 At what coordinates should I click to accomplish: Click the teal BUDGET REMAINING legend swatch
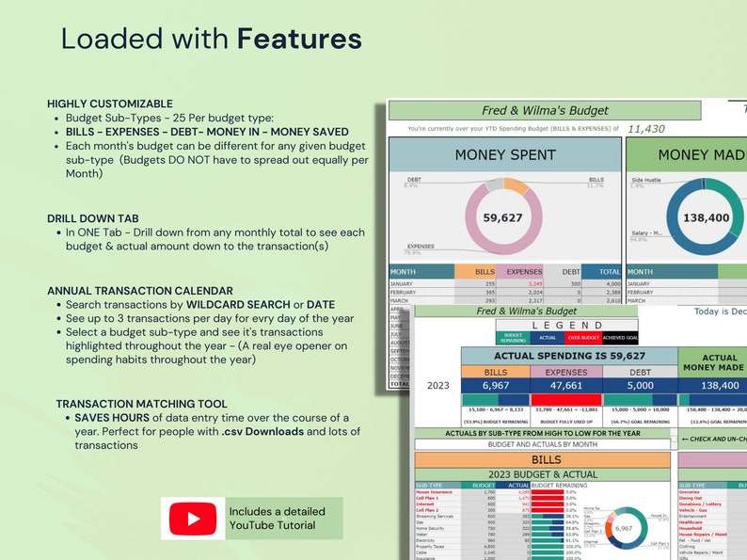[513, 338]
